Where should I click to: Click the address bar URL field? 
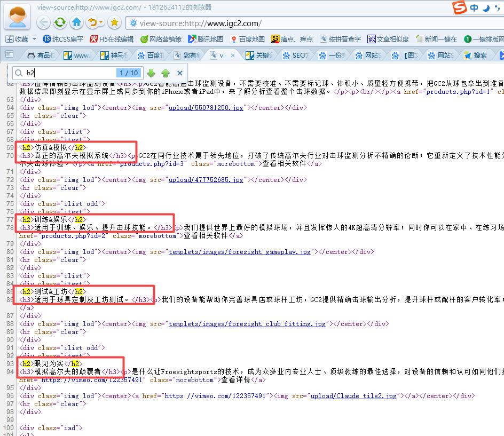[x=320, y=23]
